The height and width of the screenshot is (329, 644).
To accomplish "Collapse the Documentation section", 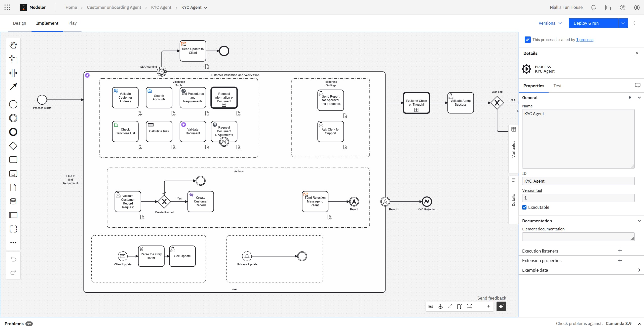I will (639, 221).
